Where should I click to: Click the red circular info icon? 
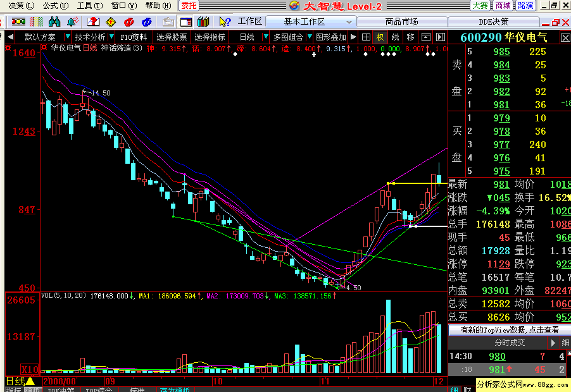[129, 22]
